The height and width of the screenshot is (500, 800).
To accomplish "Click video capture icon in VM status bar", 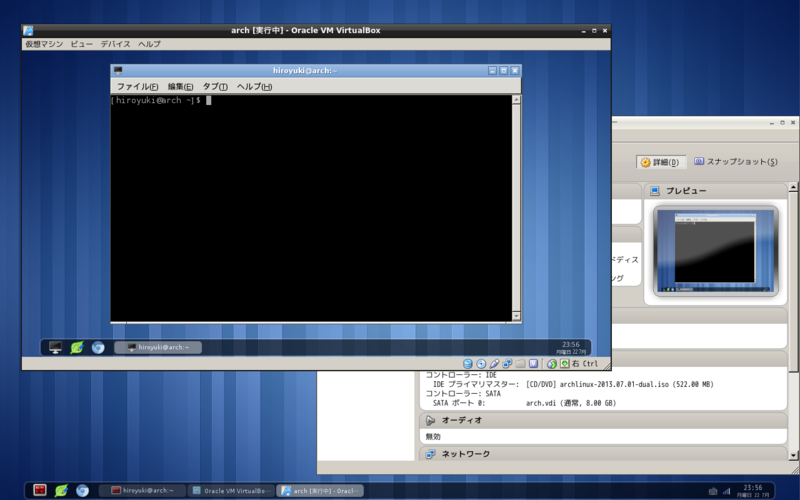I will click(x=533, y=364).
